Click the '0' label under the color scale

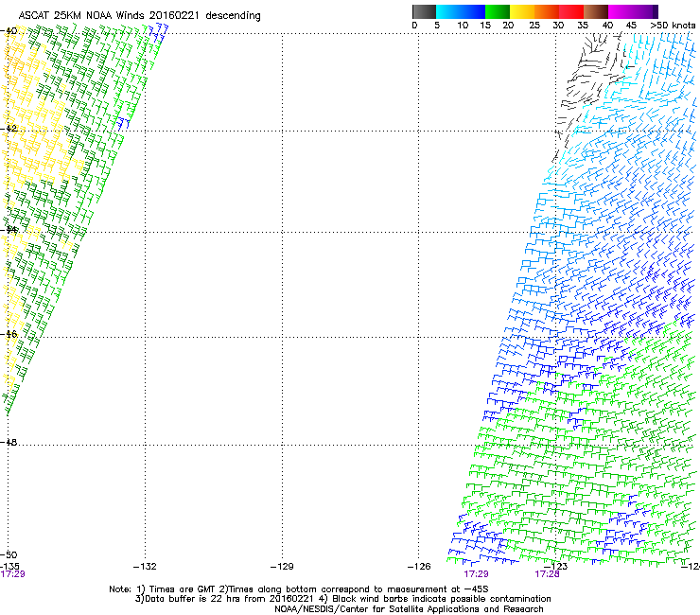point(414,25)
